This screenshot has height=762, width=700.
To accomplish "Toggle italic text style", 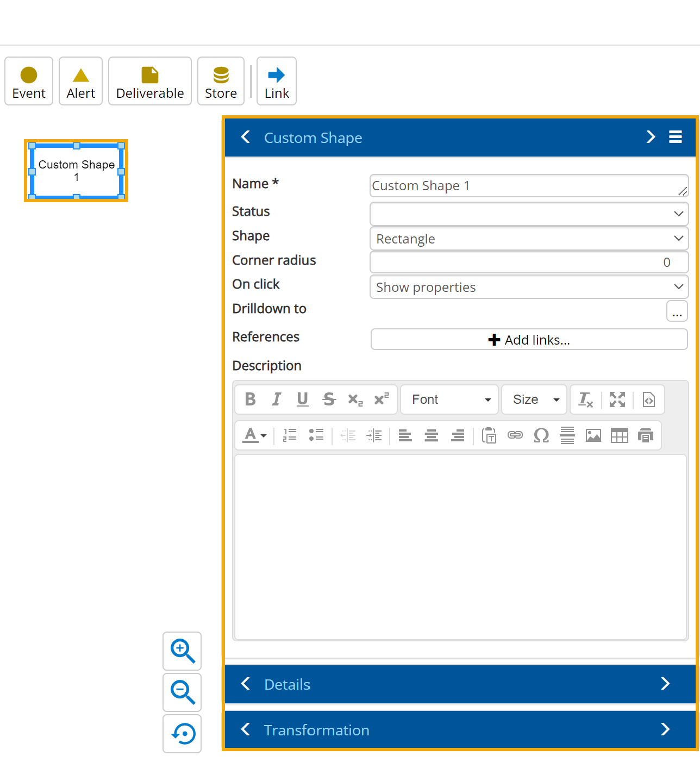I will click(276, 399).
